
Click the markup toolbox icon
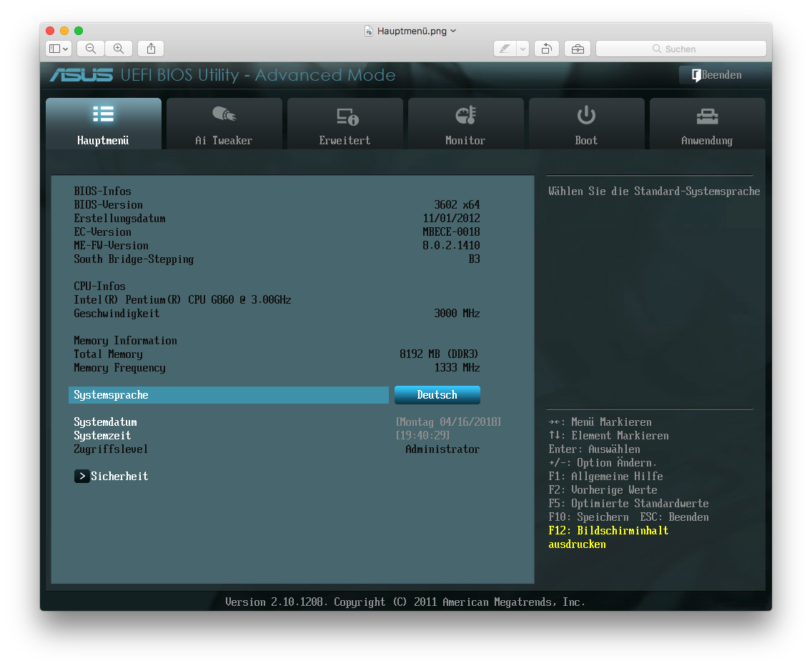(578, 49)
